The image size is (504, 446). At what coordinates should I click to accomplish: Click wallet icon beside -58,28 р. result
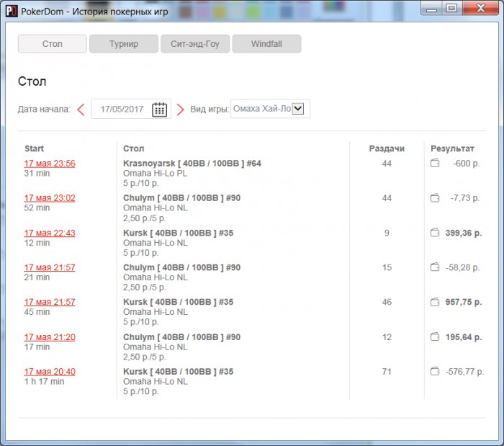(435, 267)
